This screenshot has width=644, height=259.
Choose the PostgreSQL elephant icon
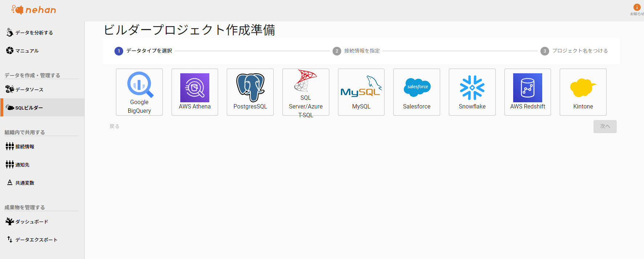(x=250, y=87)
